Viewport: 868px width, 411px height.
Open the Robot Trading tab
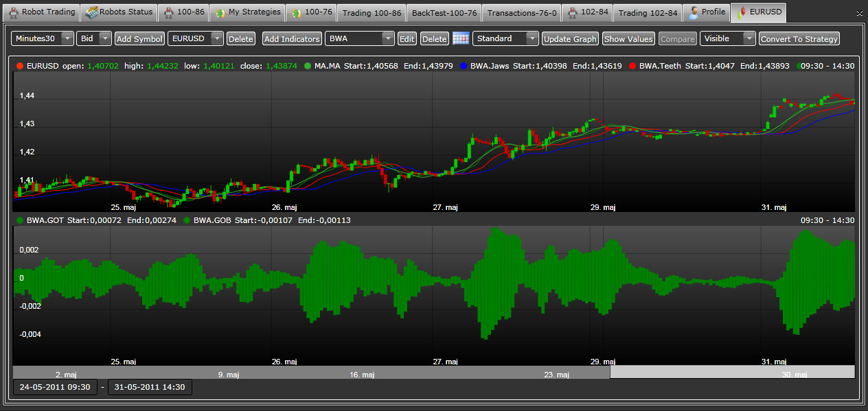point(41,12)
